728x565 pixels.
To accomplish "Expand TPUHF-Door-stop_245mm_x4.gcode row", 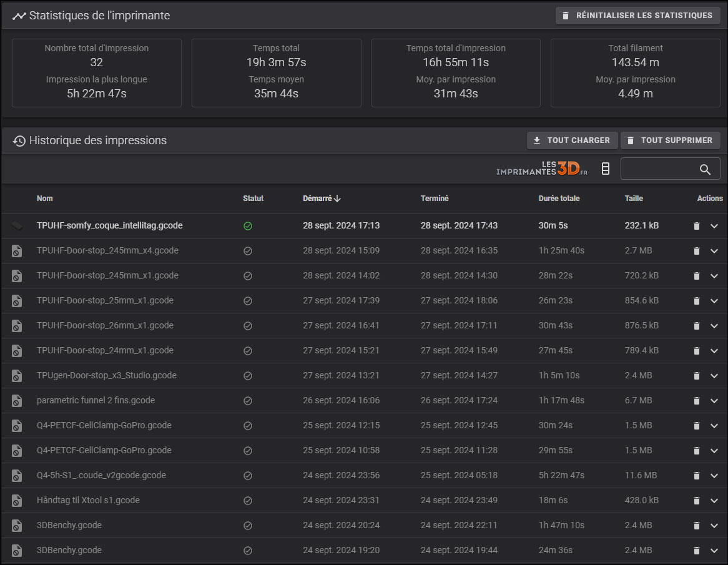I will 714,251.
